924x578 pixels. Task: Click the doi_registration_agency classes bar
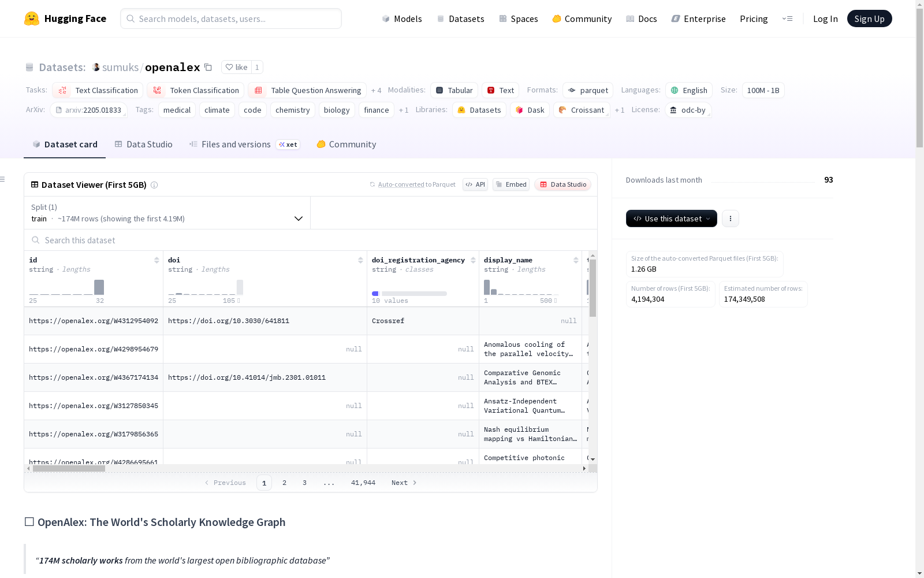coord(409,294)
